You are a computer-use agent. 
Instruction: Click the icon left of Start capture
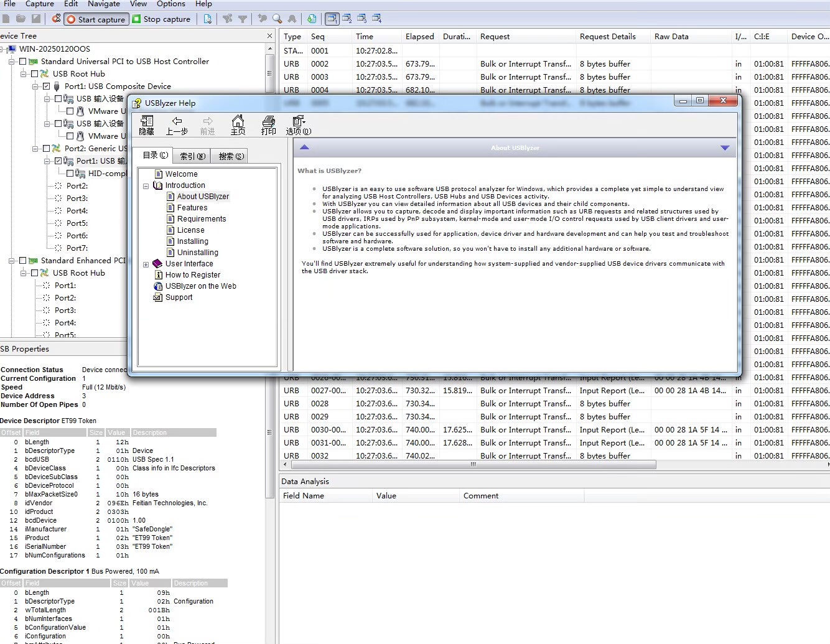56,19
